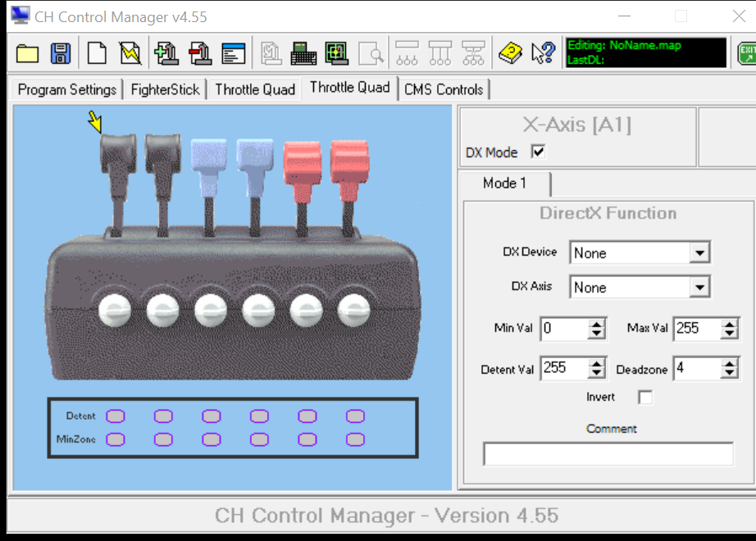This screenshot has width=756, height=541.
Task: Open the inactive Throttle Quad tab beside FighterStick
Action: 255,89
